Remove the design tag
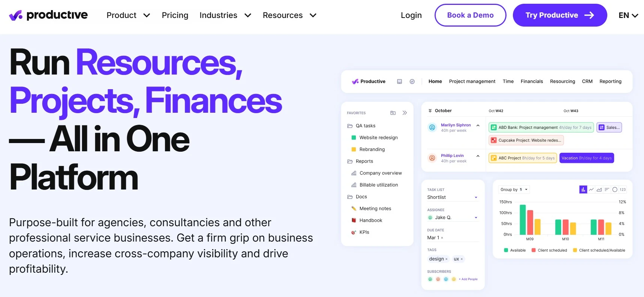The image size is (644, 297). tap(447, 259)
